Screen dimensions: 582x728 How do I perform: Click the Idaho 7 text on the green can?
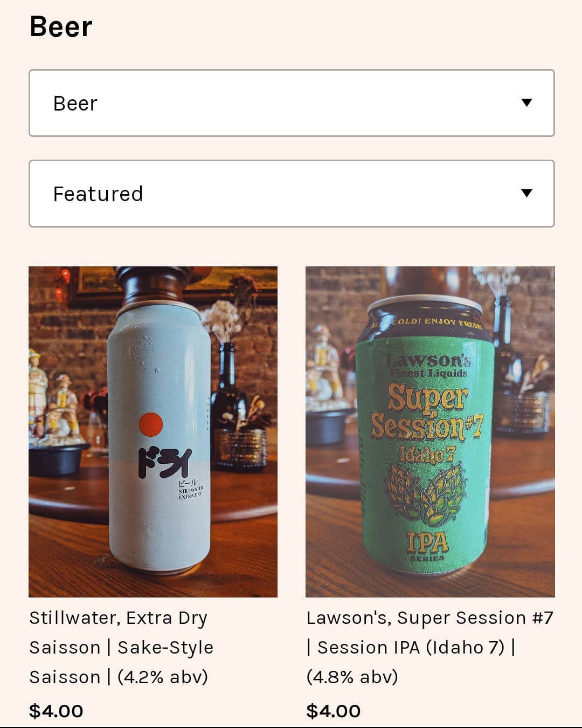[427, 455]
